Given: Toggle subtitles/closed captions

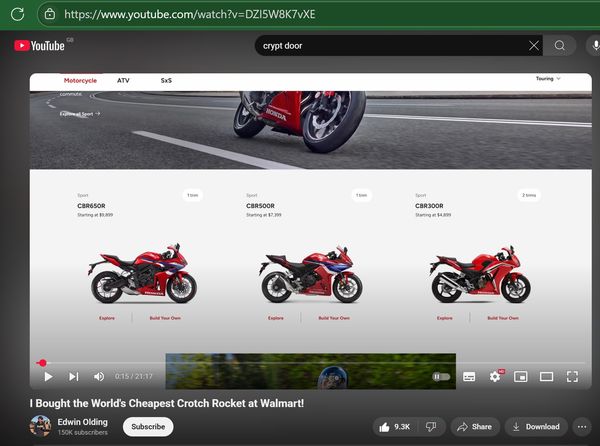Looking at the screenshot, I should click(x=469, y=377).
